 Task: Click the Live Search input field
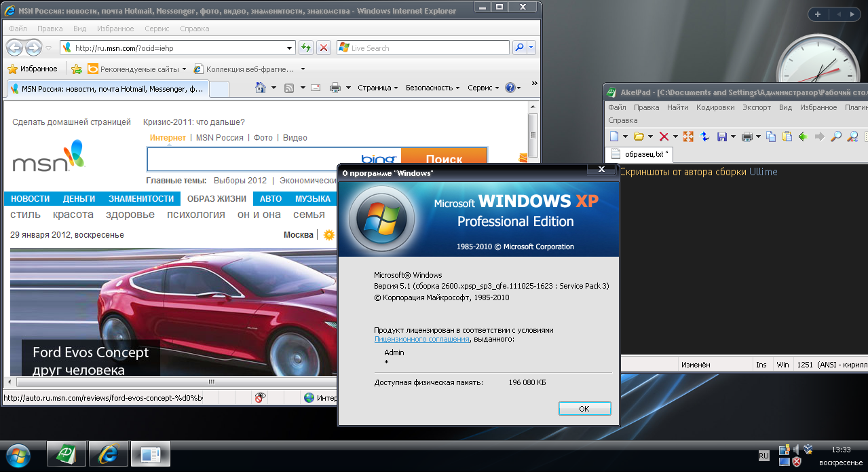(428, 48)
